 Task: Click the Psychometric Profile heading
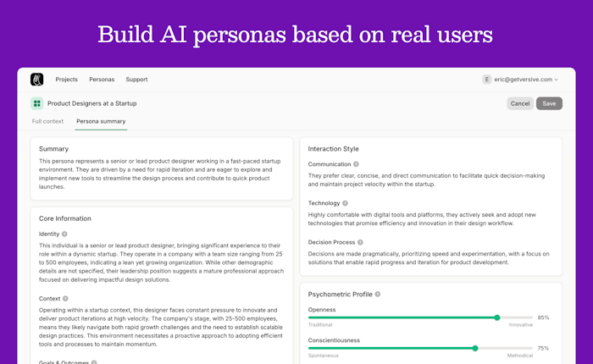[x=340, y=294]
